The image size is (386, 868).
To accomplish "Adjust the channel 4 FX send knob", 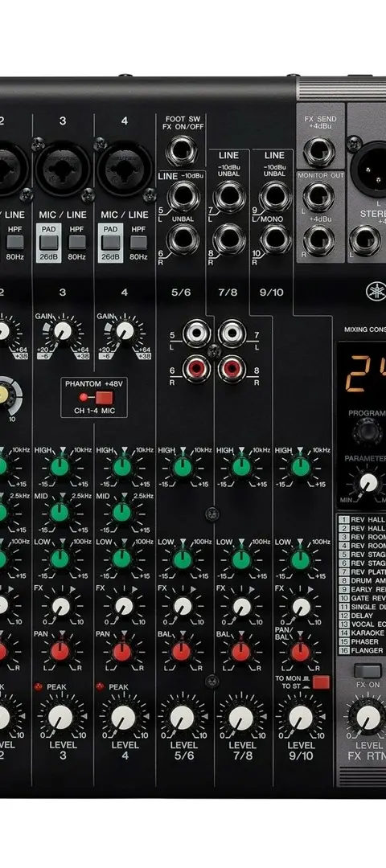I will pyautogui.click(x=124, y=606).
